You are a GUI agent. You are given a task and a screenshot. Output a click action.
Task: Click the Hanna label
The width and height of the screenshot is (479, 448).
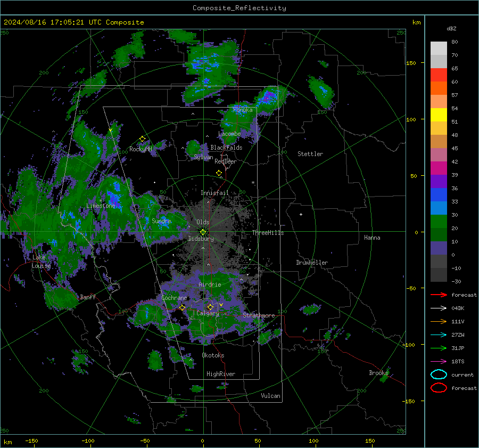[x=372, y=238]
